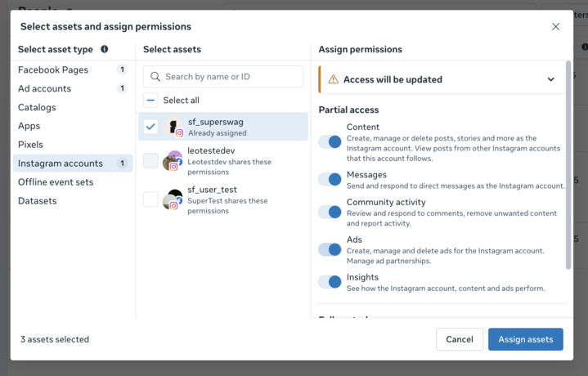Uncheck the sf_superswag checkbox
Viewport: 588px width, 376px height.
(x=150, y=127)
